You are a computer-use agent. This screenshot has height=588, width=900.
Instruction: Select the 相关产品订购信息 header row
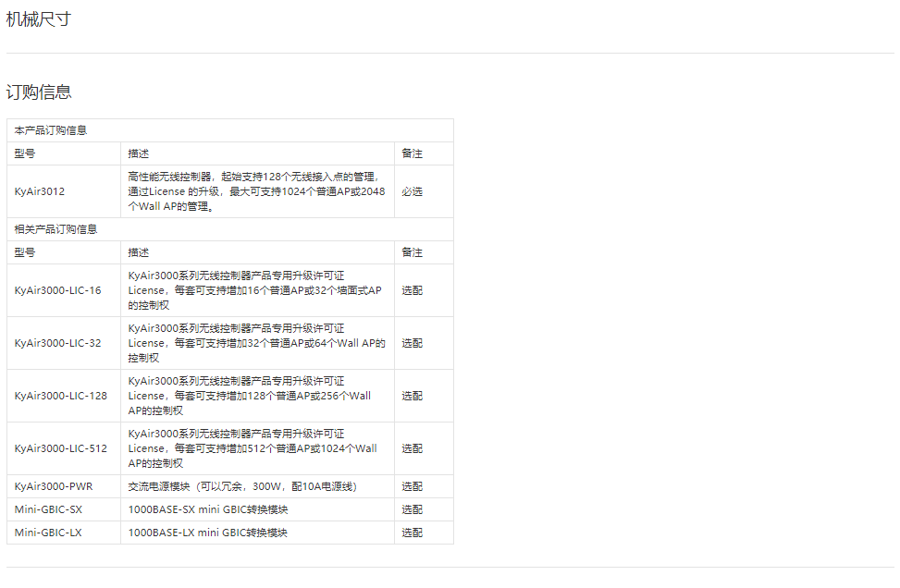click(55, 229)
